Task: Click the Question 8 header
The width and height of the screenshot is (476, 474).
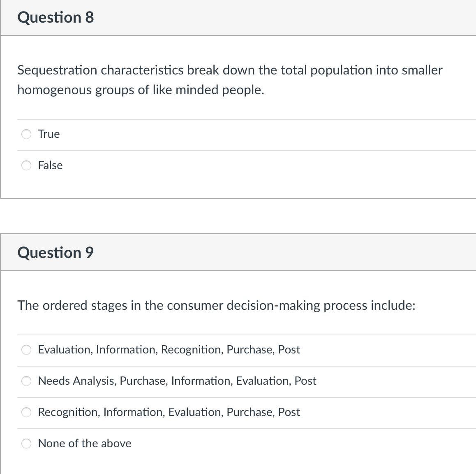Action: click(x=56, y=17)
